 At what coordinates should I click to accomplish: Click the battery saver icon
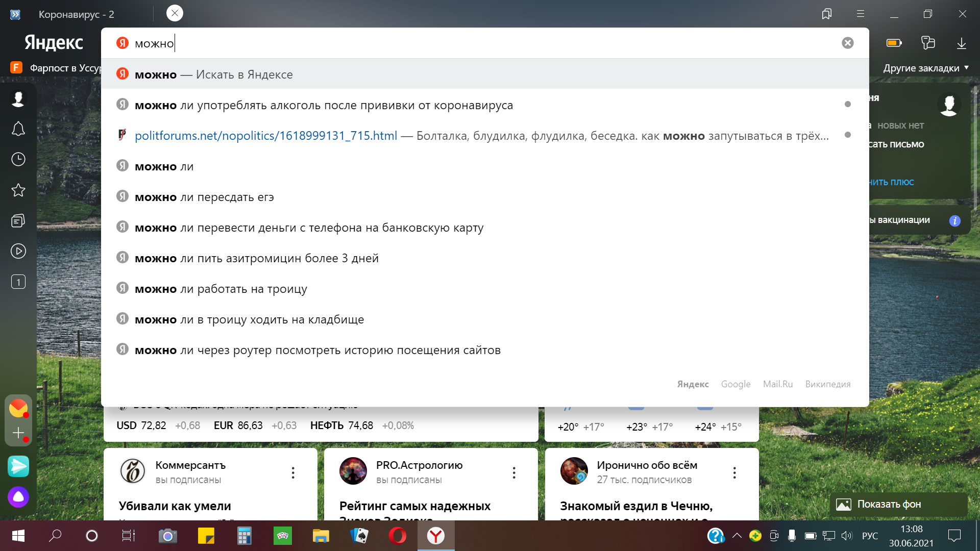[894, 43]
